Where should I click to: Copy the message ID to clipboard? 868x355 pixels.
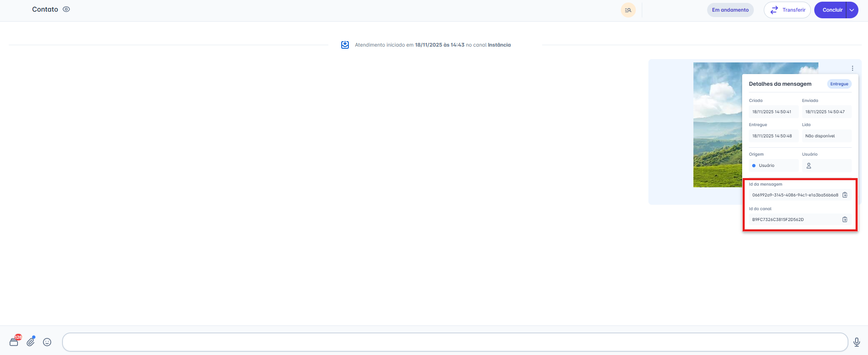[x=845, y=195]
